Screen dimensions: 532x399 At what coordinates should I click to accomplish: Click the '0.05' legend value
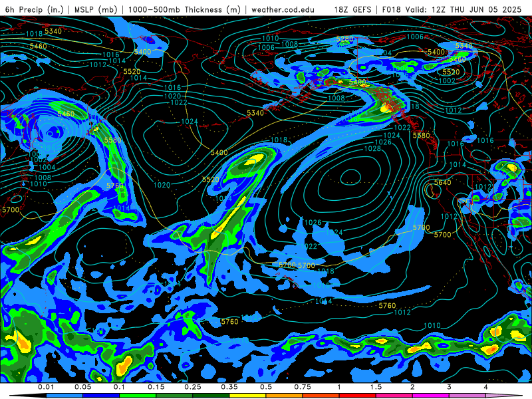pyautogui.click(x=82, y=387)
